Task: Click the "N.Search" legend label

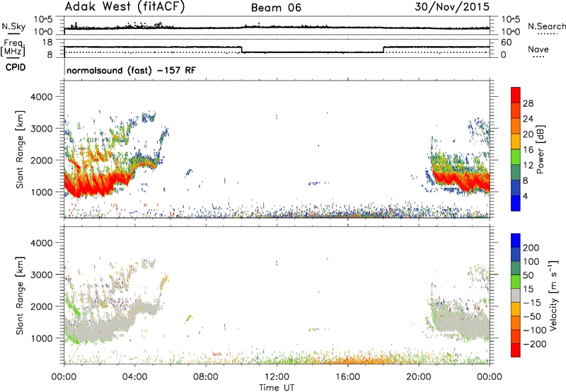Action: (x=546, y=26)
